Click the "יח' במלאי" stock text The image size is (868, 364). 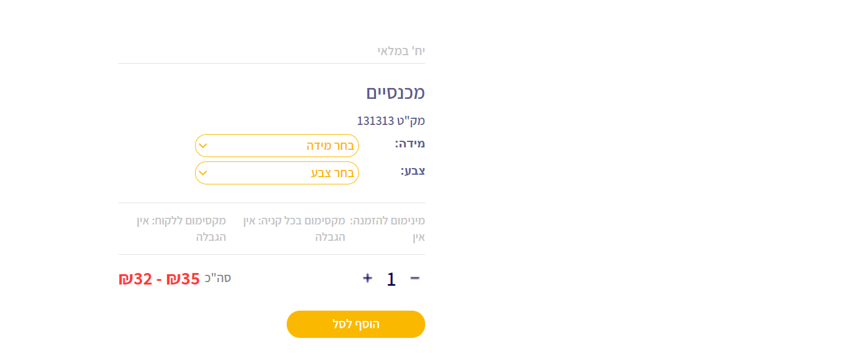coord(401,51)
